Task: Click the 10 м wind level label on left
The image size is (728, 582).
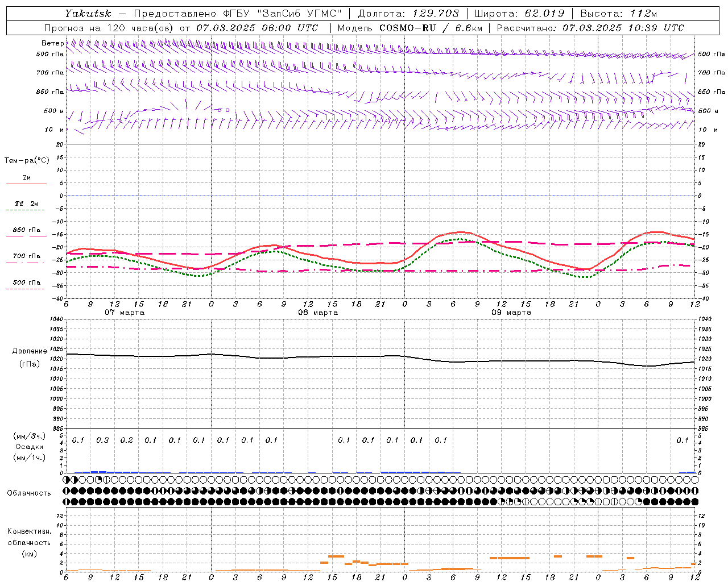Action: [x=55, y=130]
